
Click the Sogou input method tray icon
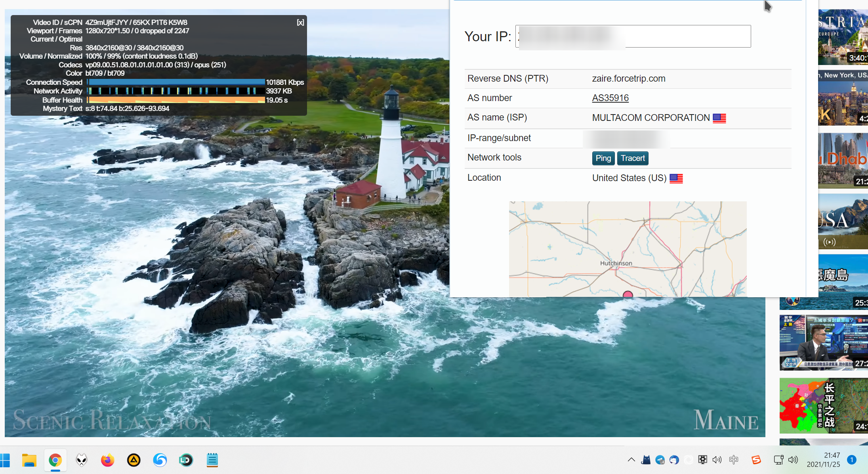pyautogui.click(x=756, y=460)
